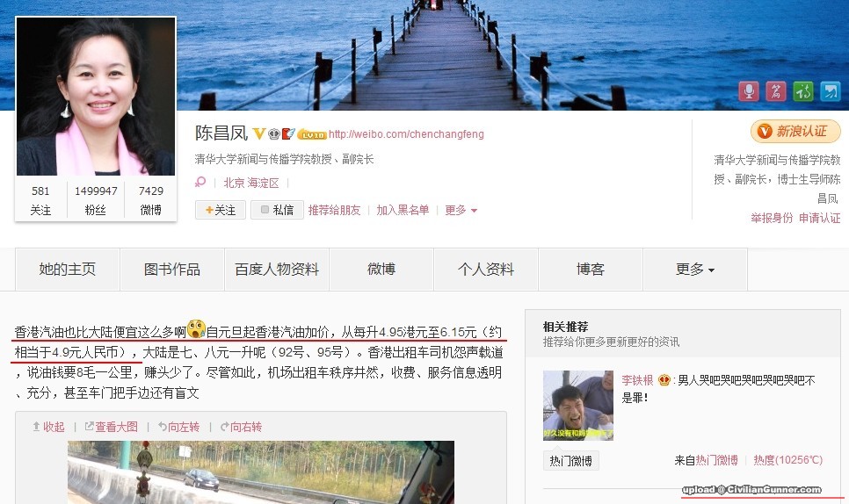849x504 pixels.
Task: Follow user with the +关注 button
Action: tap(221, 210)
